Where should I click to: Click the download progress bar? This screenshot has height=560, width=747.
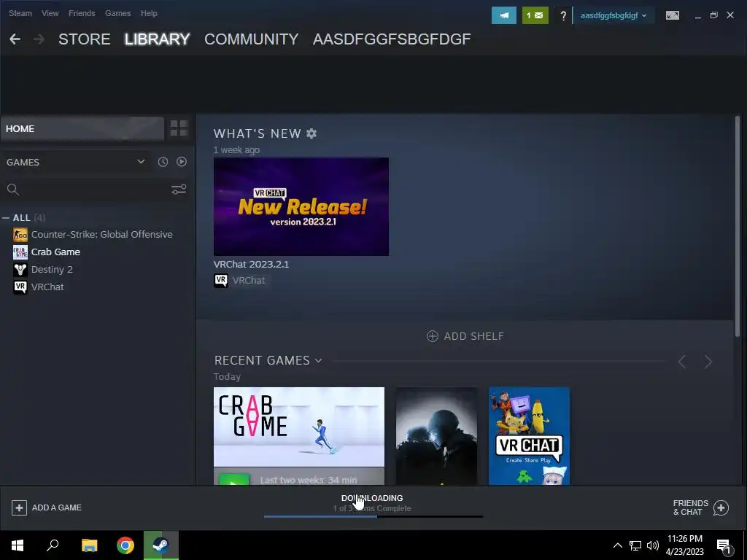point(373,516)
